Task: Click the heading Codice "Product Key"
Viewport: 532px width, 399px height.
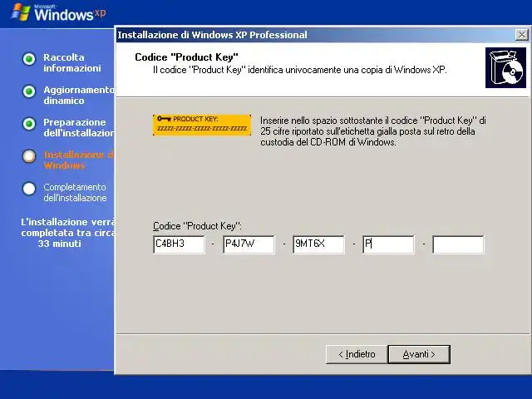Action: click(186, 57)
